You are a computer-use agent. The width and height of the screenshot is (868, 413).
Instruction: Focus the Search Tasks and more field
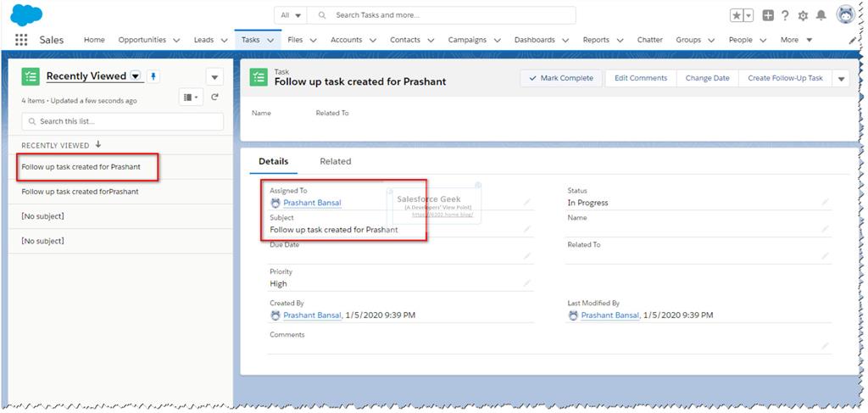(x=441, y=15)
